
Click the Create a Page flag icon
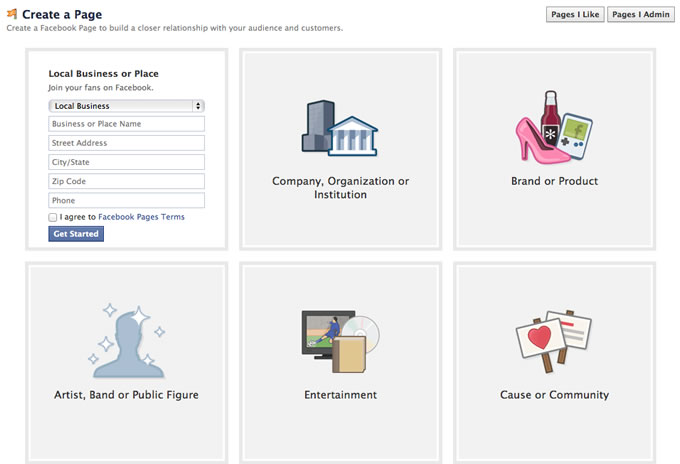tap(12, 14)
